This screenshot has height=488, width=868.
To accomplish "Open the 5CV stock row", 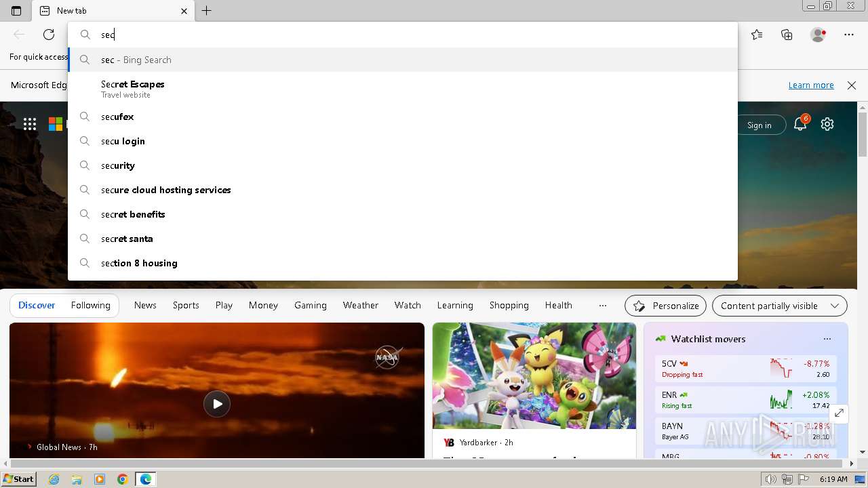I will 745,369.
